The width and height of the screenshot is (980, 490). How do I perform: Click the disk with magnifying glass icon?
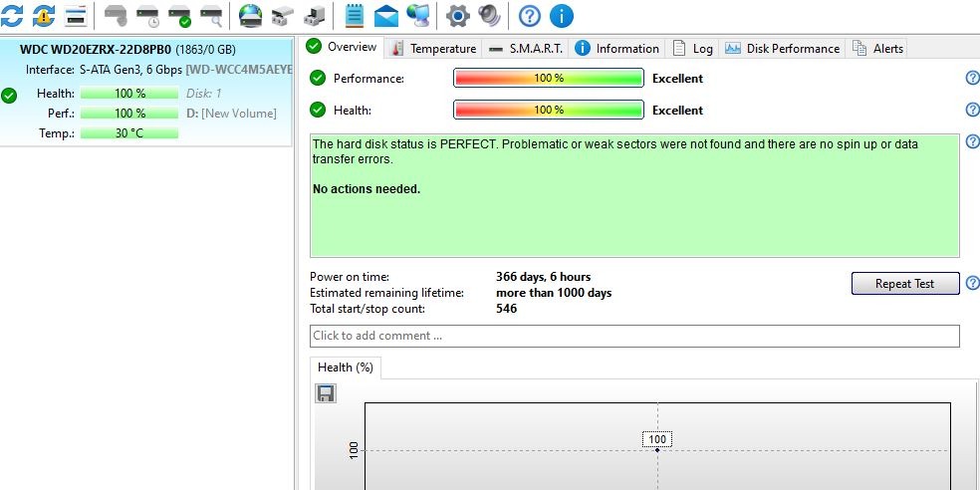[x=211, y=15]
